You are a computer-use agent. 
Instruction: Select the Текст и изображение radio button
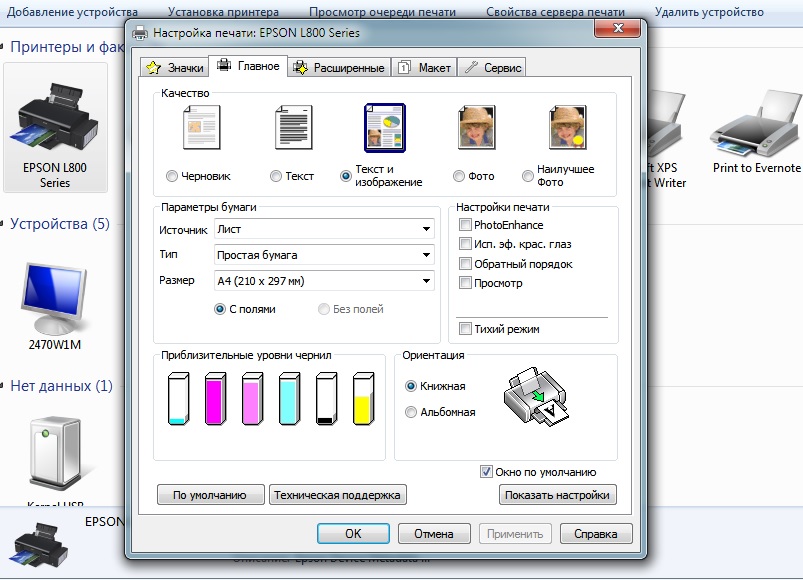coord(346,176)
